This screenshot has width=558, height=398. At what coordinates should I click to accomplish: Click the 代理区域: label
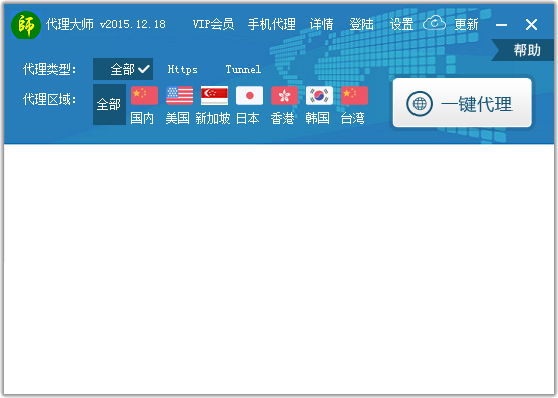point(49,99)
